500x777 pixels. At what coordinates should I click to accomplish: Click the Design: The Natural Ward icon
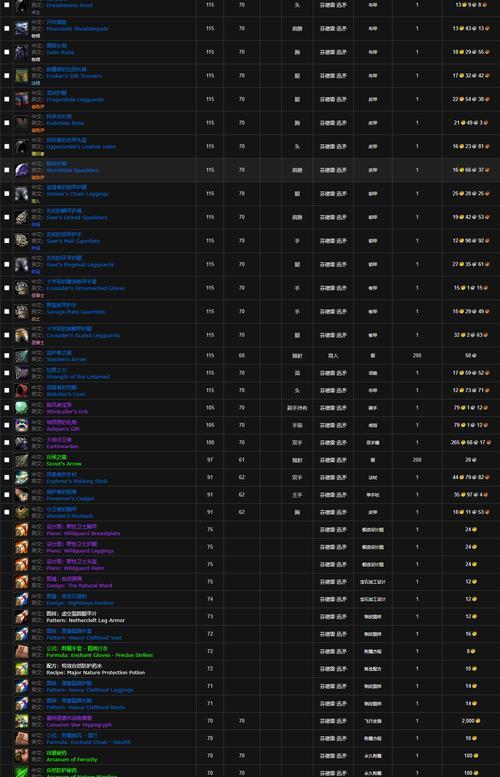pos(21,581)
